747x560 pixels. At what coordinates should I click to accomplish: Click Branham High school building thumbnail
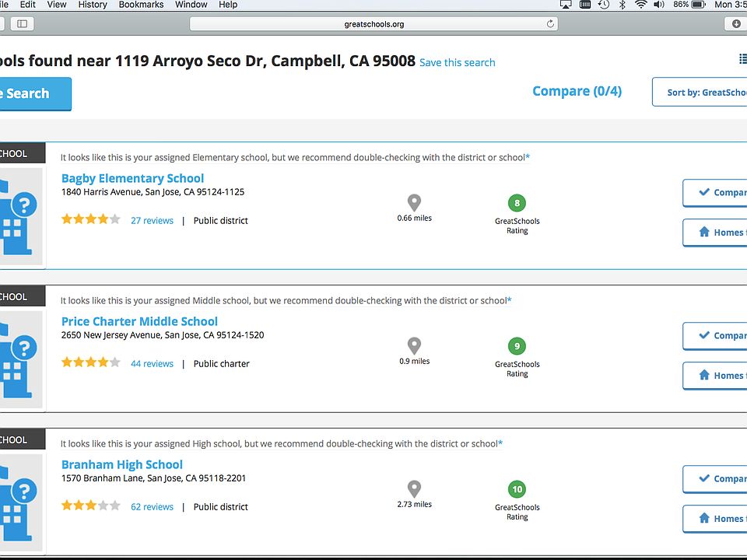click(21, 503)
